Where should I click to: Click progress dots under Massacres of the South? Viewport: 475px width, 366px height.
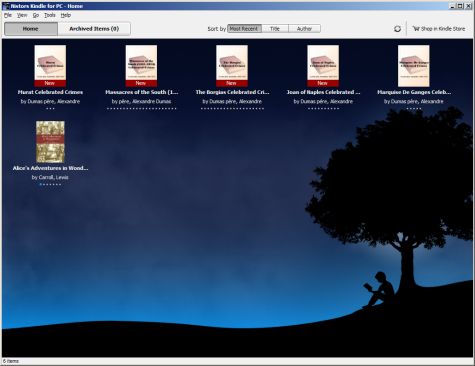click(141, 108)
